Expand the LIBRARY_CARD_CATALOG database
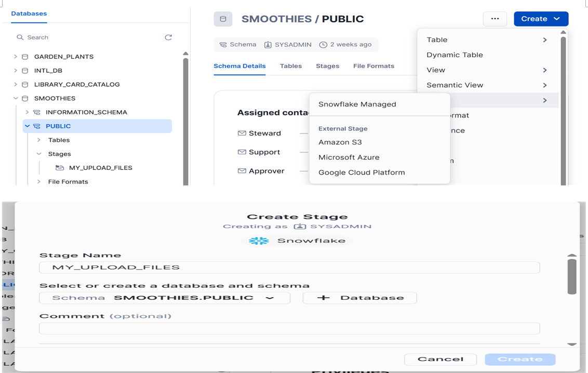The width and height of the screenshot is (588, 373). 16,85
